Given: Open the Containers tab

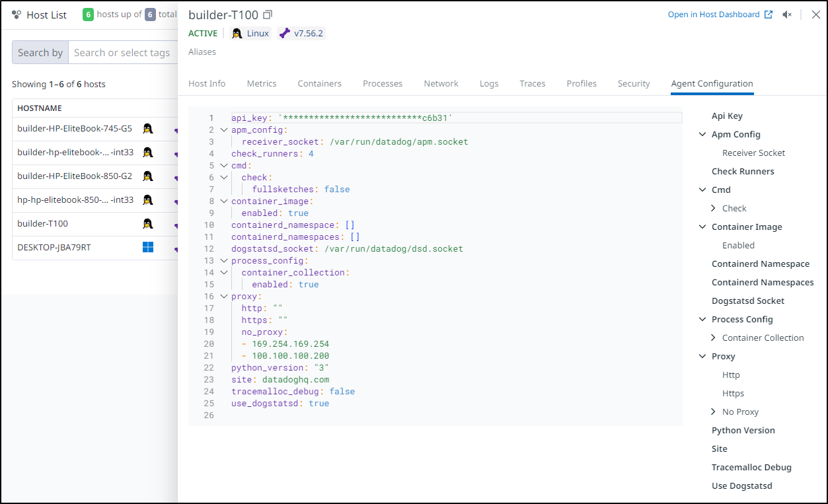Looking at the screenshot, I should click(x=320, y=84).
